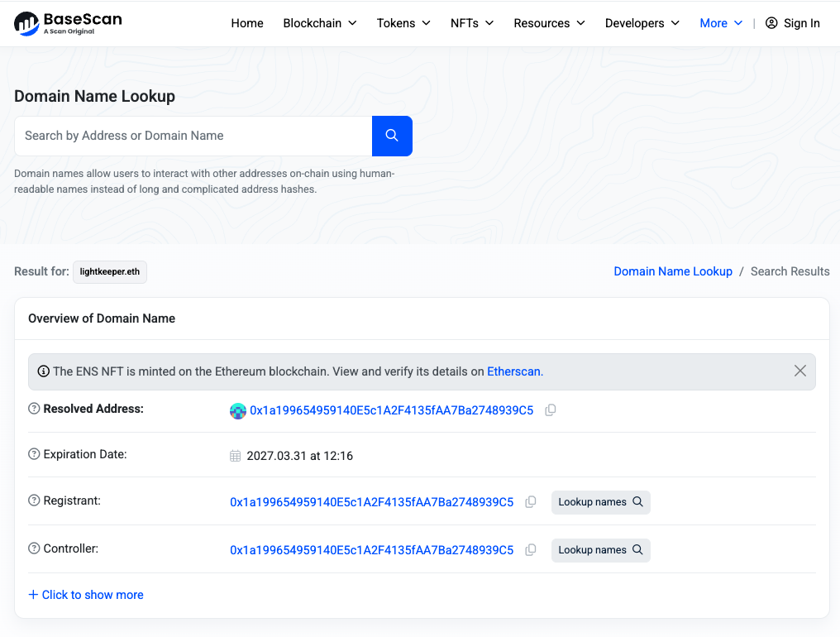
Task: Expand Click to show more
Action: pyautogui.click(x=86, y=595)
